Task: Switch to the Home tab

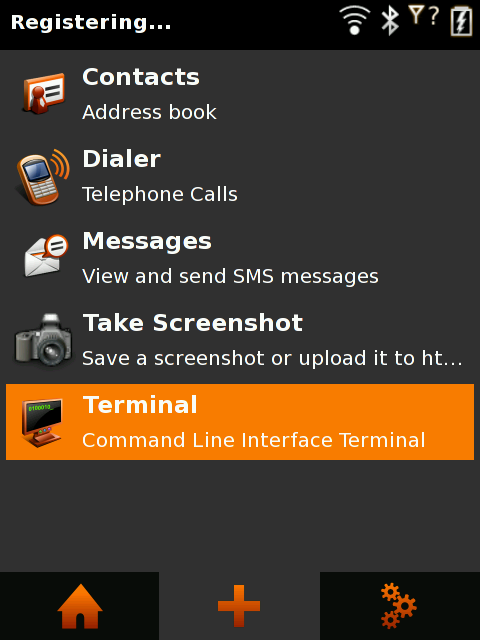Action: coord(80,606)
